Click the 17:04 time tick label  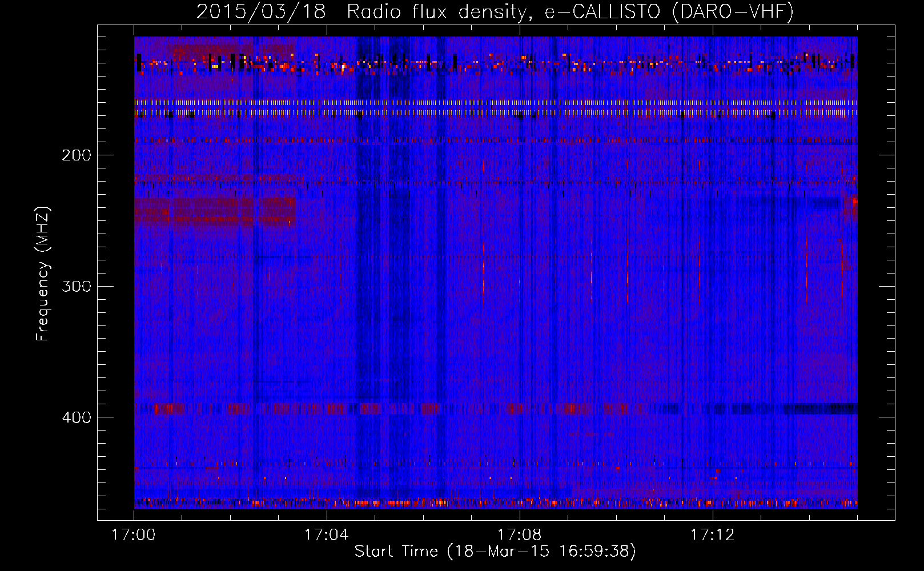pyautogui.click(x=326, y=535)
